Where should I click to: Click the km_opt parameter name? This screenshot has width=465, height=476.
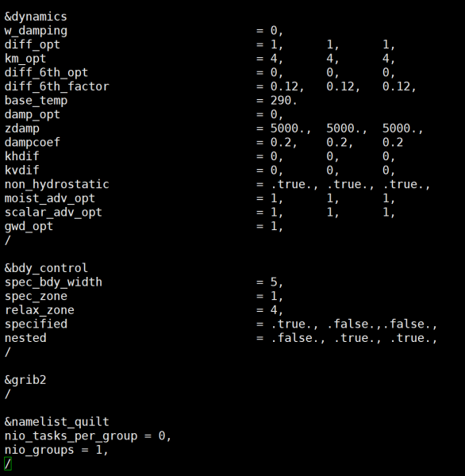[25, 59]
